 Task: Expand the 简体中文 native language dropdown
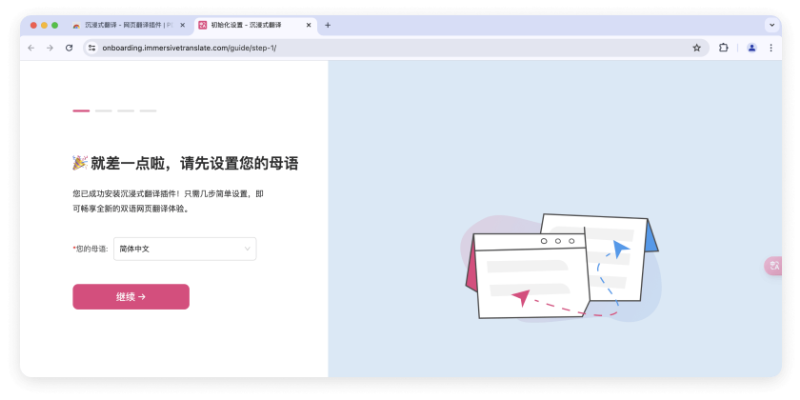pyautogui.click(x=185, y=249)
